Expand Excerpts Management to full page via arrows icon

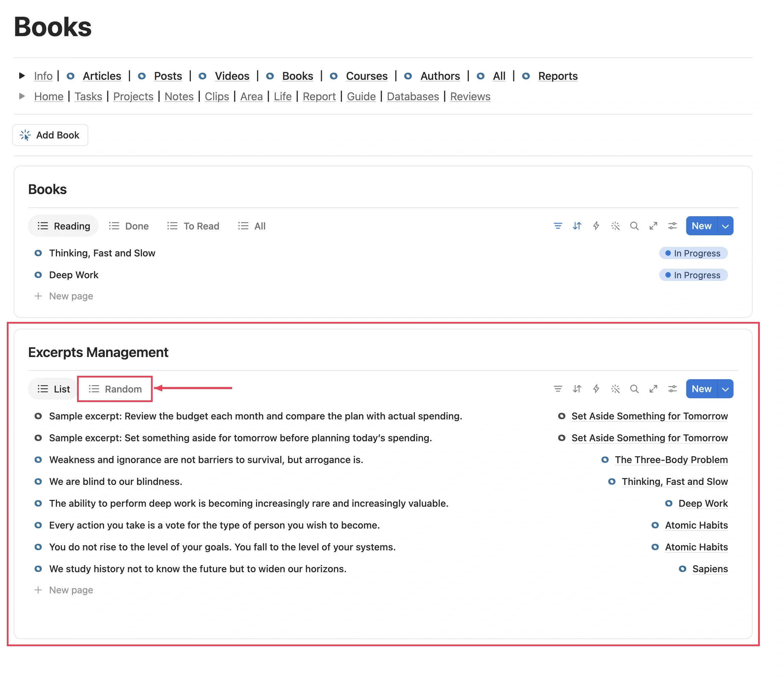click(x=653, y=389)
